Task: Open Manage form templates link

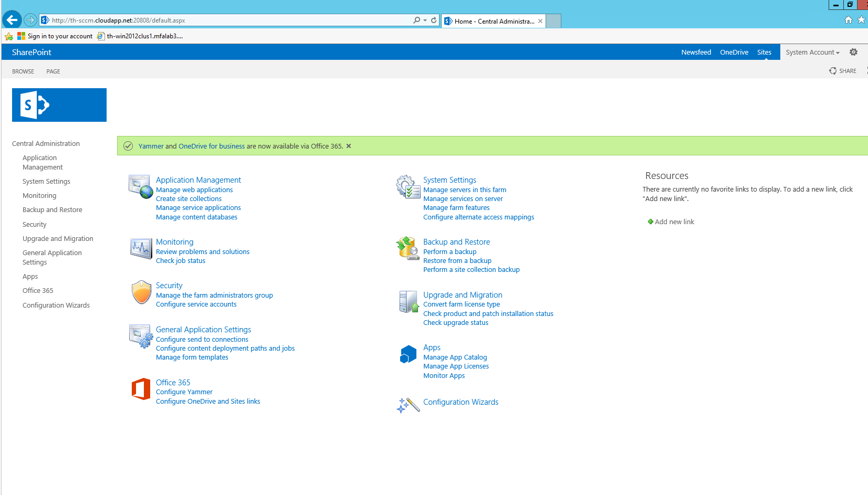Action: coord(192,357)
